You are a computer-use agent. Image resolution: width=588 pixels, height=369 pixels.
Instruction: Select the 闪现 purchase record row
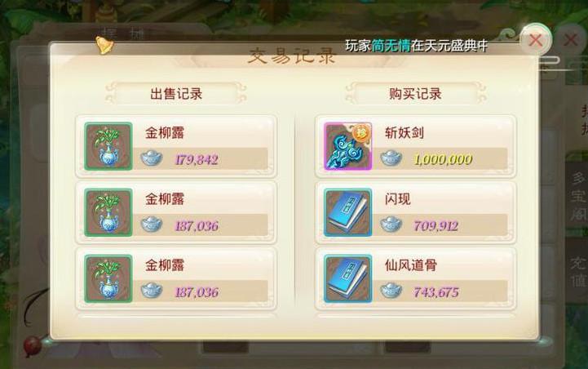point(415,212)
